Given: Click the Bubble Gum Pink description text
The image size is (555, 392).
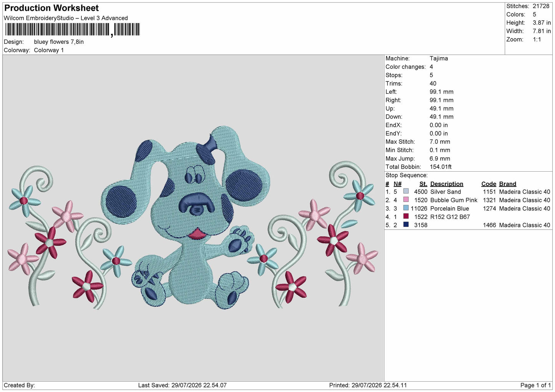Looking at the screenshot, I should [454, 200].
